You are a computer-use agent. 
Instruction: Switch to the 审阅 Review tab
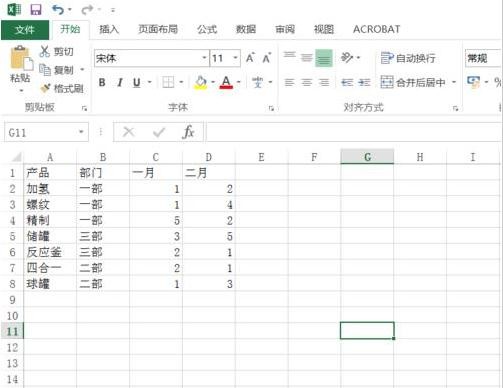click(x=285, y=29)
